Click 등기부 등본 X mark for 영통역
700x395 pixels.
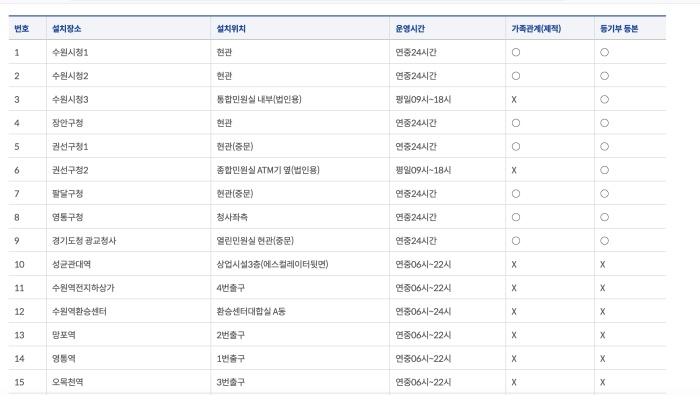(603, 358)
